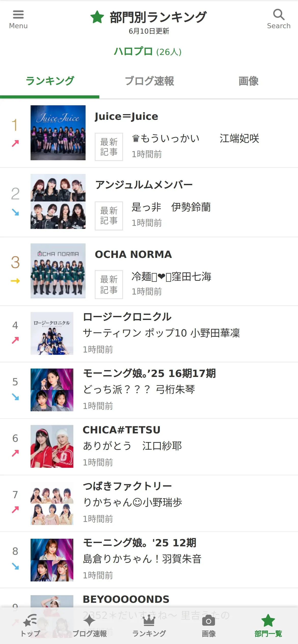Open the Juice=Juice blog title link
This screenshot has height=644, width=298.
(x=126, y=116)
